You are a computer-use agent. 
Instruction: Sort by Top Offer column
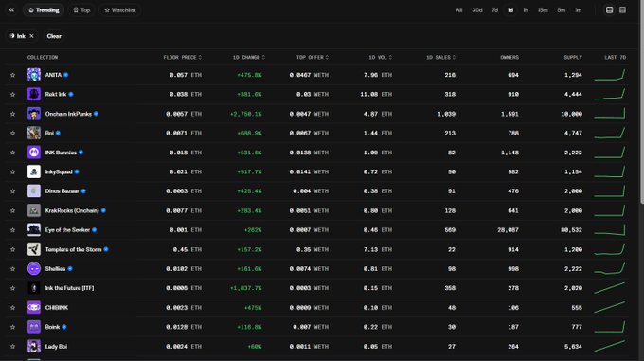tap(313, 57)
